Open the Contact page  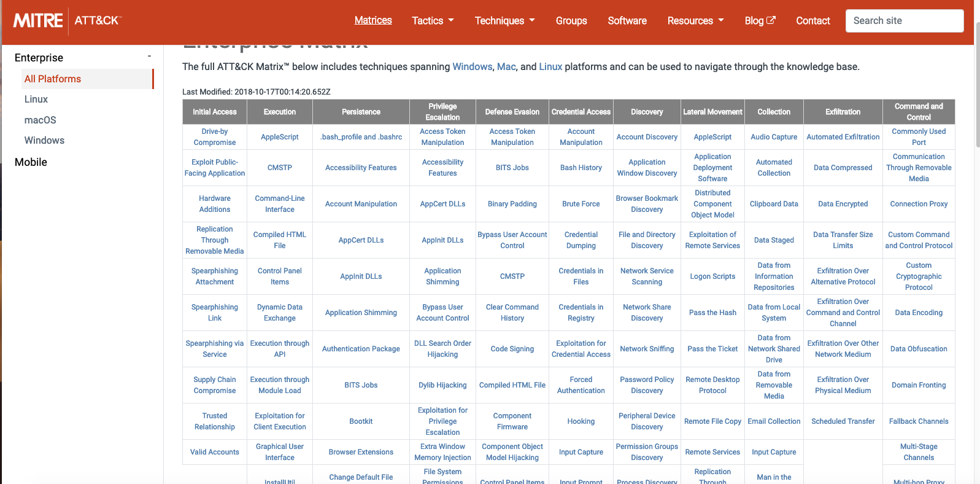pos(812,21)
